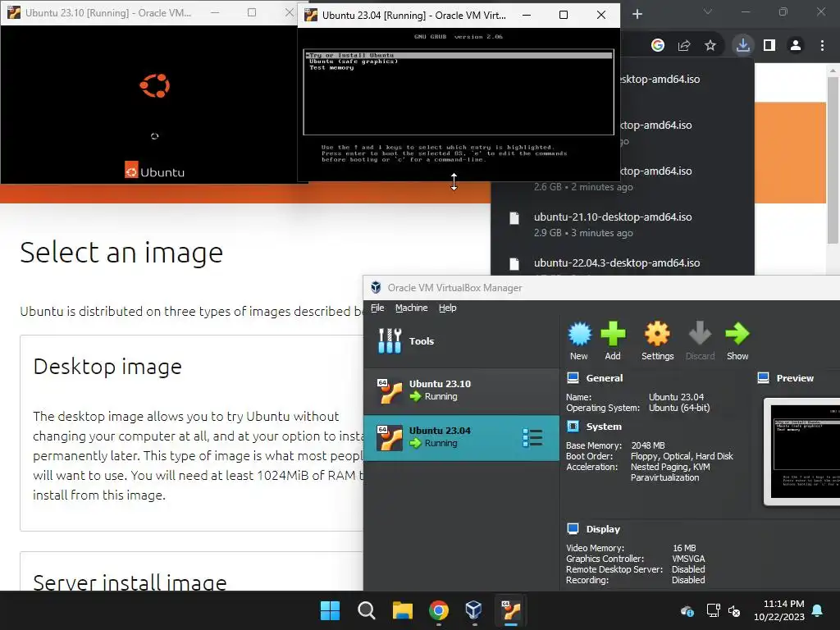Expand the Chrome tab search chevron
The height and width of the screenshot is (630, 840).
tap(708, 11)
